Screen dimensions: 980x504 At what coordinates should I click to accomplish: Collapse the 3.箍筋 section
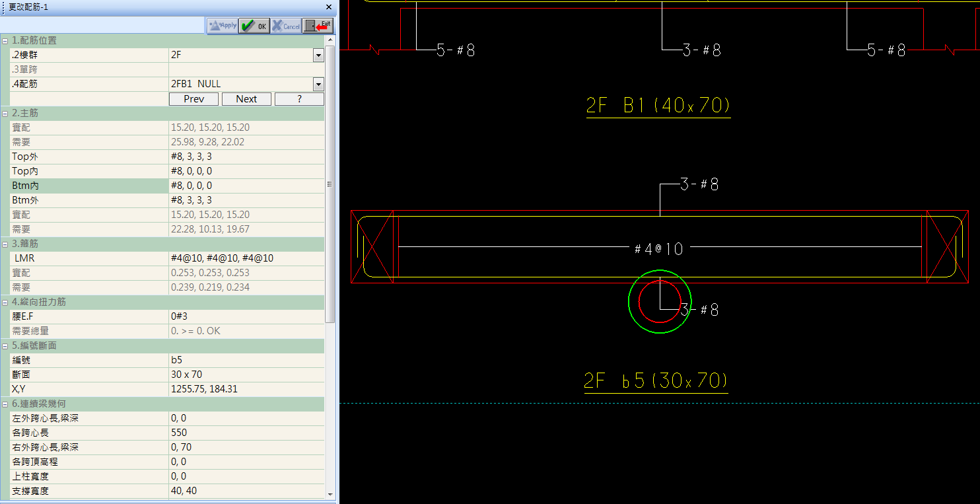pos(5,244)
